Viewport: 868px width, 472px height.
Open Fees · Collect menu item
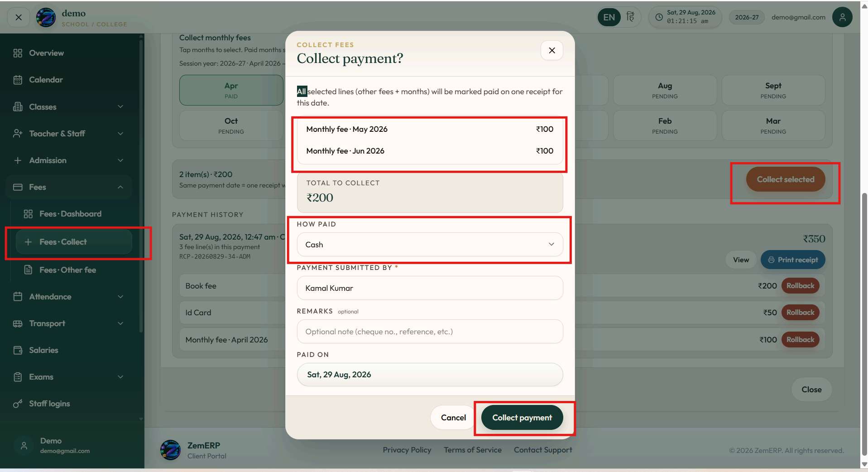click(x=74, y=242)
